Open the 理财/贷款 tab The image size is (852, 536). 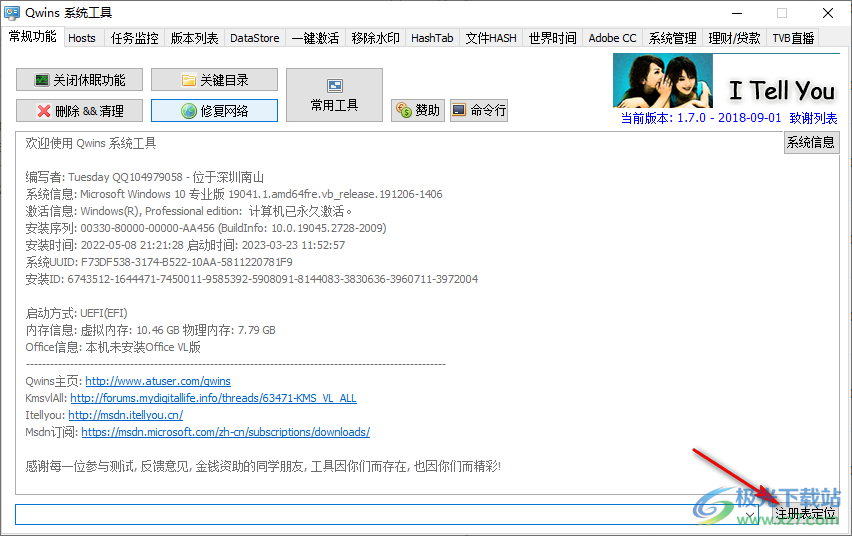pos(735,38)
